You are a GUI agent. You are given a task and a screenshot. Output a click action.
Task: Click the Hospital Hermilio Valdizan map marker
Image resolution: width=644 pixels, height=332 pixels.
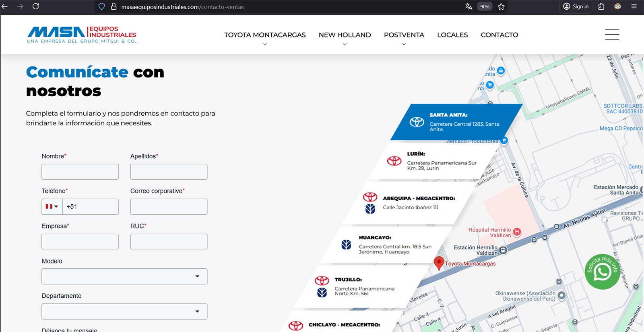[517, 232]
